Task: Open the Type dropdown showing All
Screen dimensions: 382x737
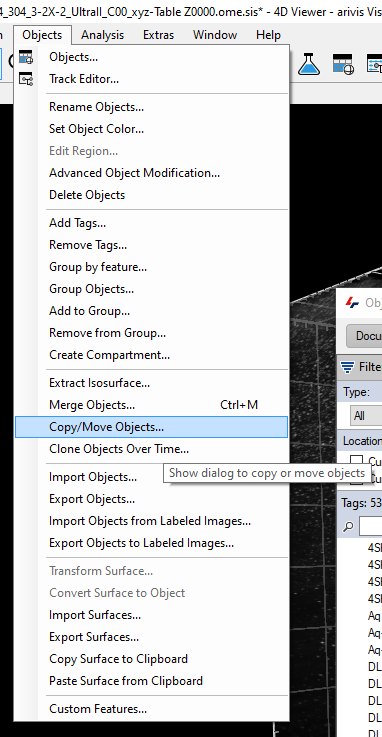Action: [366, 416]
